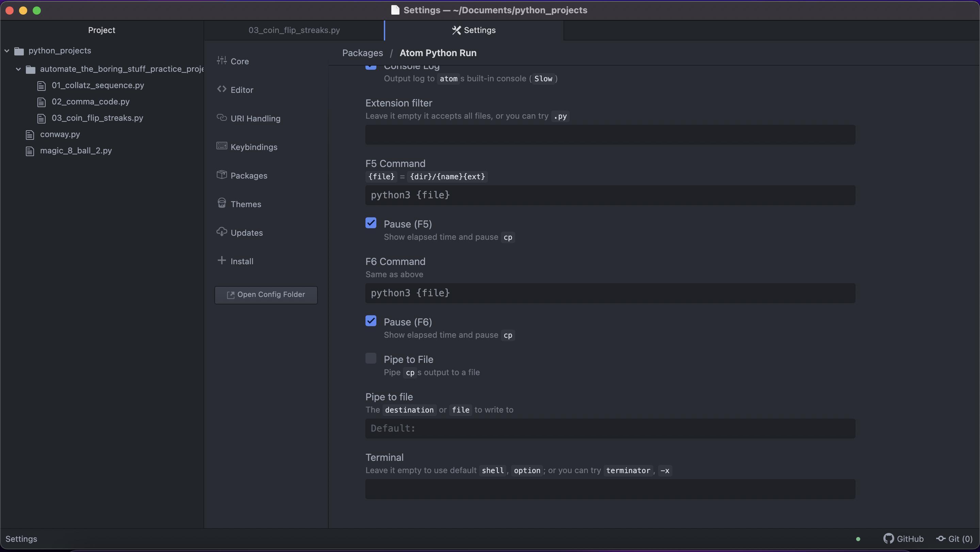Switch to the 03_coin_flip_streaks.py tab
Image resolution: width=980 pixels, height=552 pixels.
(x=294, y=30)
